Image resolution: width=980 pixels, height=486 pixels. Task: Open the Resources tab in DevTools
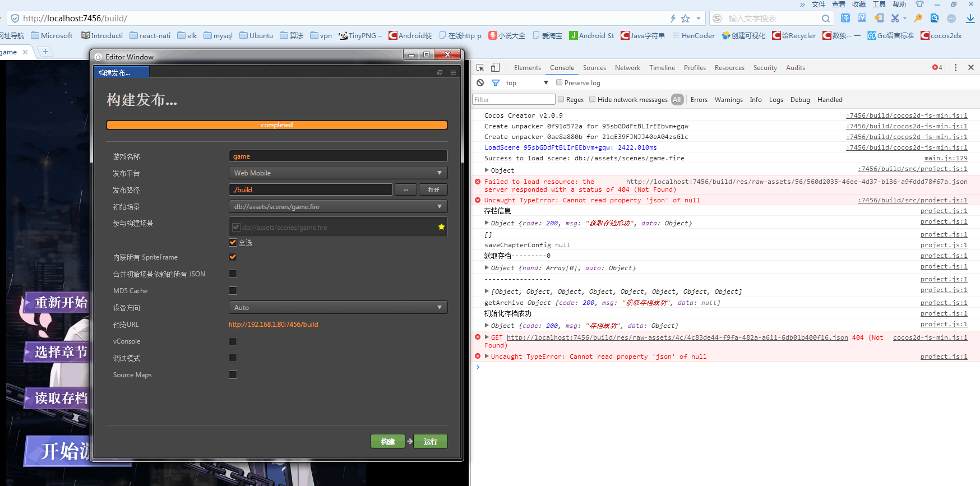pos(729,68)
